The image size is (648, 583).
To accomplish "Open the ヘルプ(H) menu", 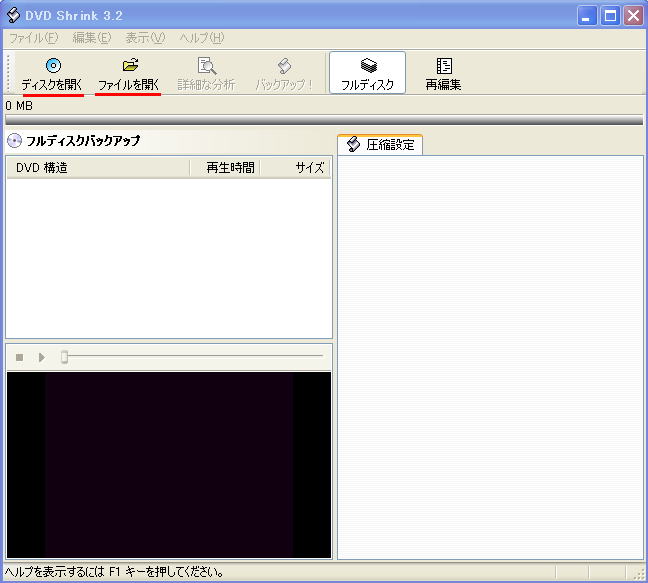I will (x=202, y=38).
